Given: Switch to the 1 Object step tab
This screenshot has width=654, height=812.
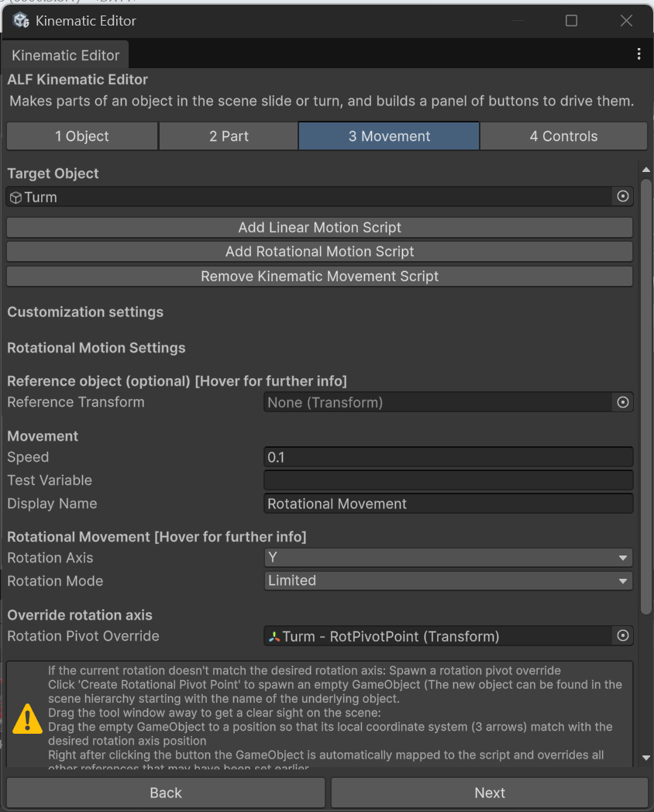Looking at the screenshot, I should pos(82,136).
